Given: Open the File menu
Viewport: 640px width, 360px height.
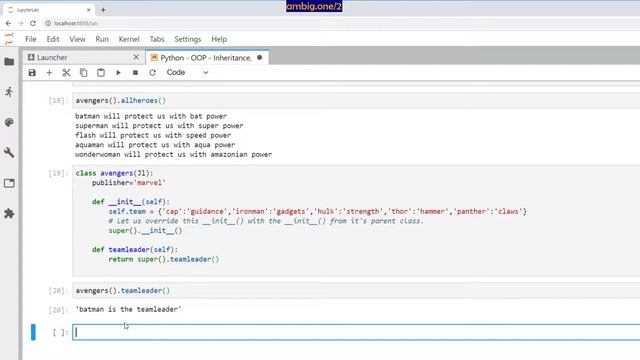Looking at the screenshot, I should (31, 39).
